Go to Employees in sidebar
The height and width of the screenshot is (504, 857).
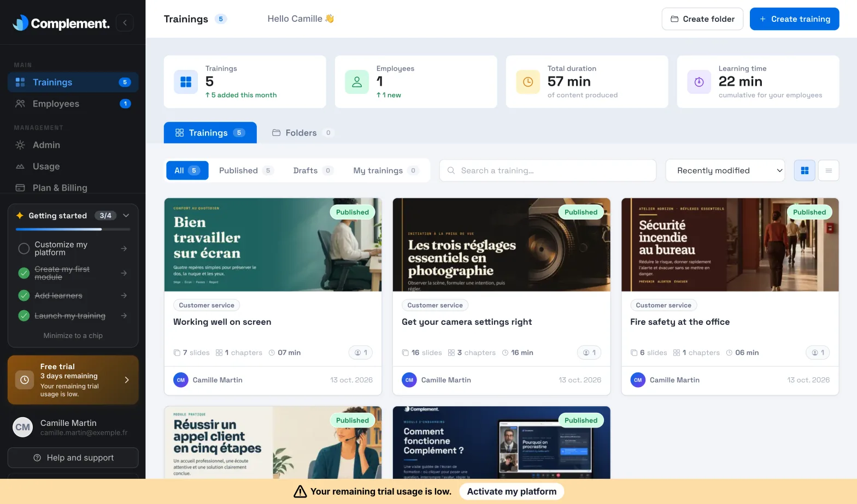pyautogui.click(x=73, y=104)
